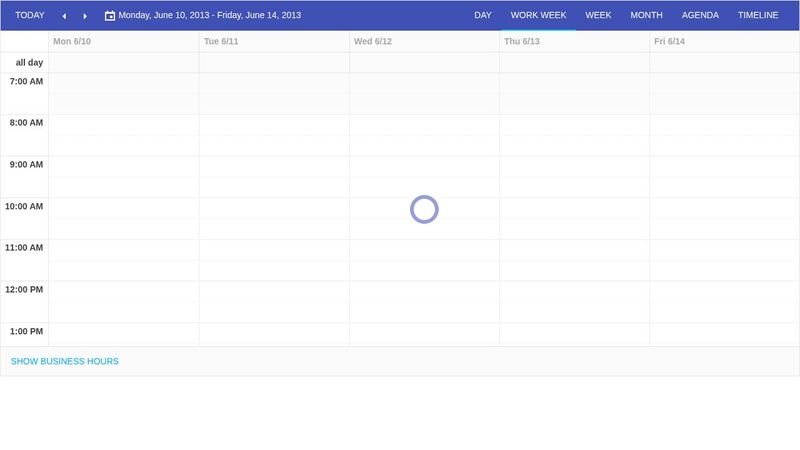This screenshot has width=800, height=450.
Task: Open the Agenda view
Action: point(700,15)
